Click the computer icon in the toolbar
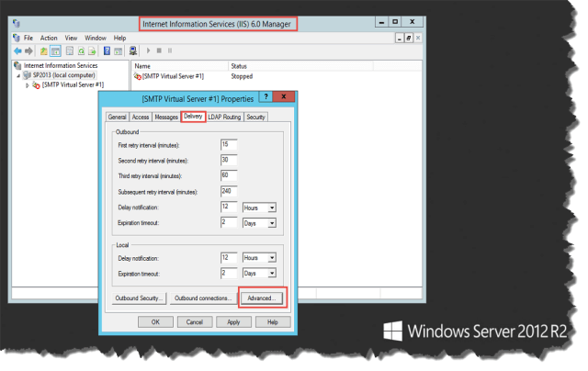This screenshot has width=588, height=371. pyautogui.click(x=133, y=51)
